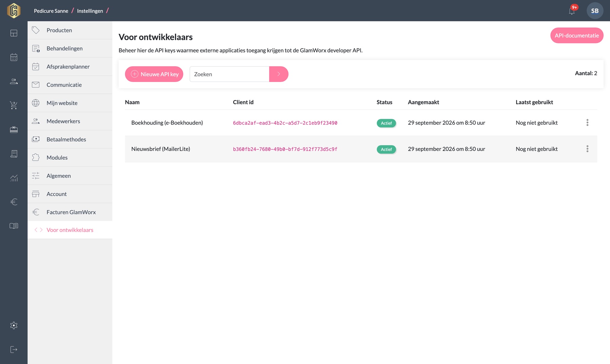This screenshot has height=364, width=610.
Task: Open the SB user avatar menu
Action: tap(595, 11)
